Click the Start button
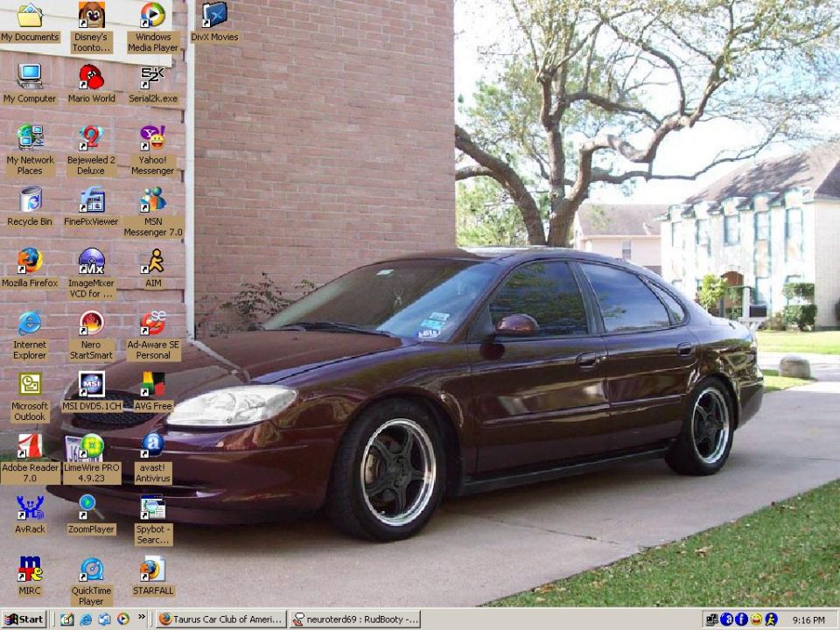Screen dimensions: 840x630 pyautogui.click(x=24, y=619)
